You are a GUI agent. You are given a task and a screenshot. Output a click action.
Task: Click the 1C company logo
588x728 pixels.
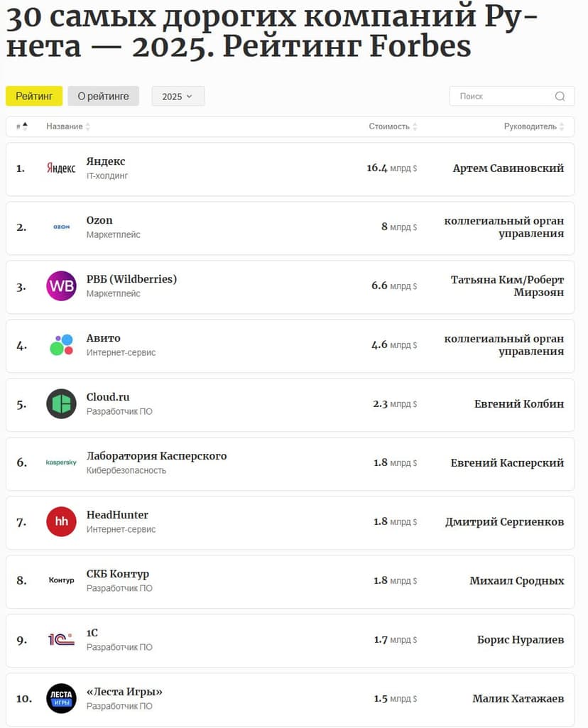61,640
